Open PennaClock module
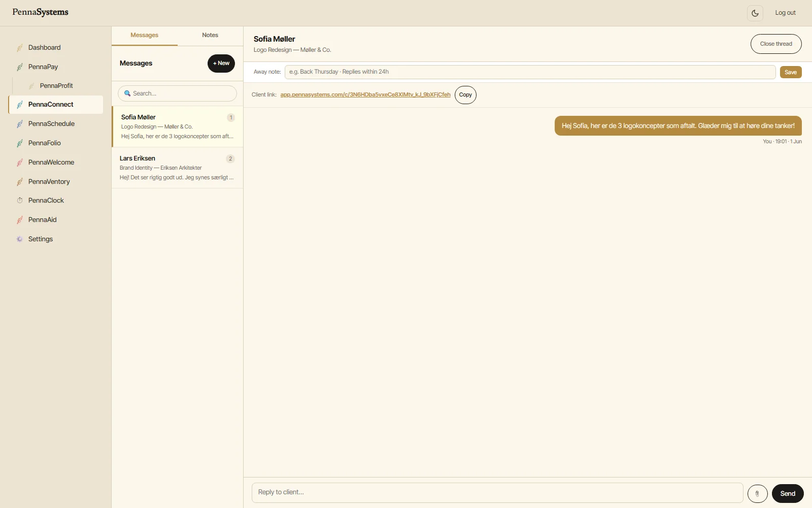The height and width of the screenshot is (508, 812). (x=56, y=201)
